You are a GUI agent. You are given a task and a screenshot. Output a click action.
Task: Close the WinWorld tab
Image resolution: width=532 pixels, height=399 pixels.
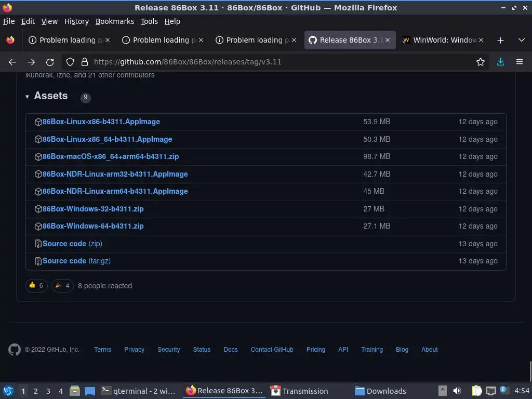[481, 40]
